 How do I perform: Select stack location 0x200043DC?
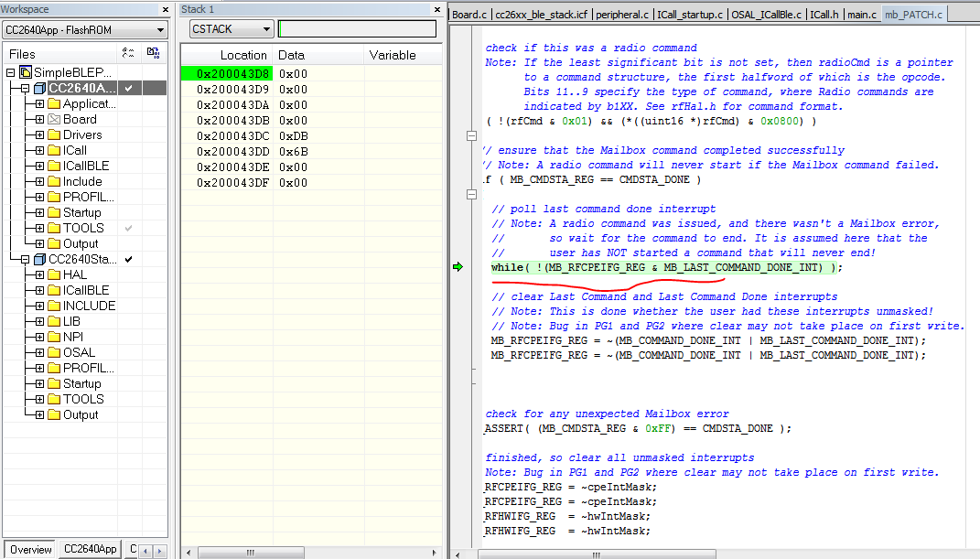[232, 136]
